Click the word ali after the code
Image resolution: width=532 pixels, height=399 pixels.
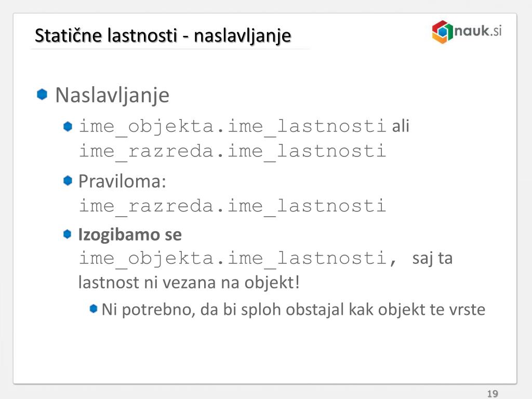click(401, 126)
